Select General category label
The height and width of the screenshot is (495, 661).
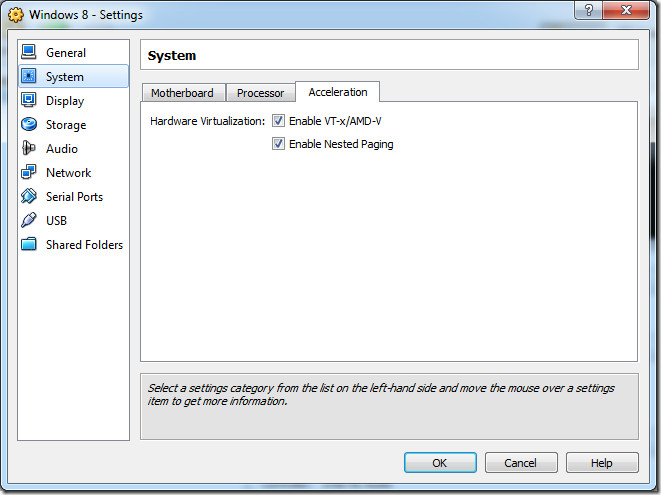point(66,53)
